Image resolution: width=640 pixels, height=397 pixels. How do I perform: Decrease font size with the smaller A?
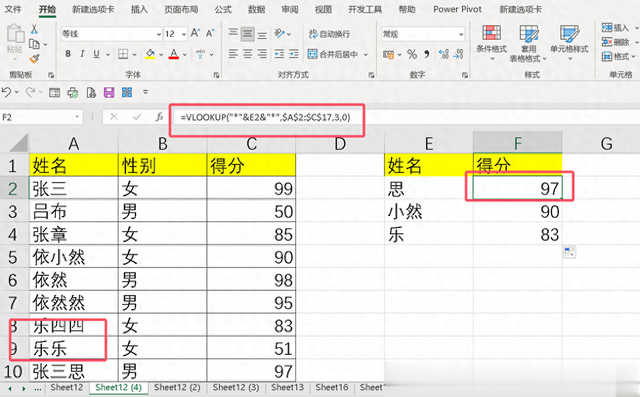(210, 33)
